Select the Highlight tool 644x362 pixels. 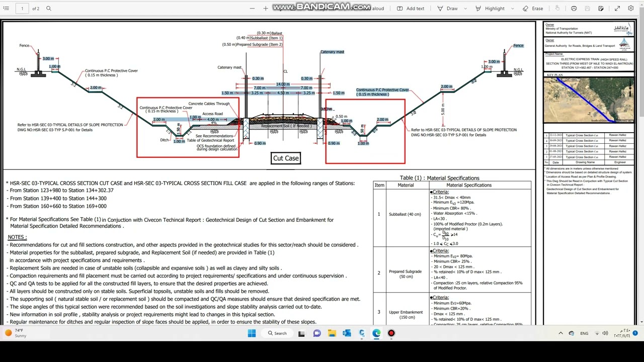[x=490, y=9]
